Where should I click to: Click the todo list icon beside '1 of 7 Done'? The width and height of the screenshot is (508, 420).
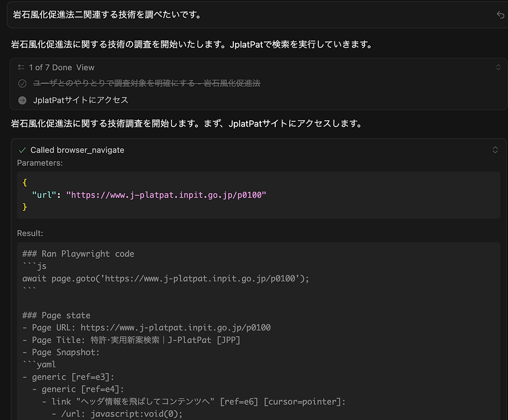coord(21,67)
